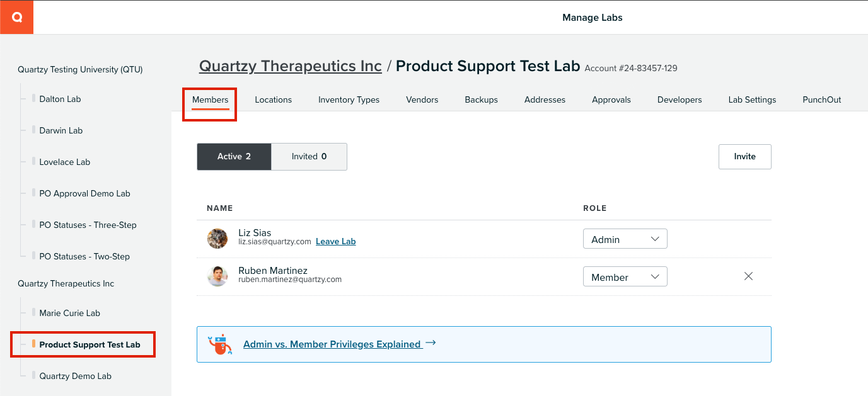This screenshot has height=396, width=868.
Task: Click the orange Quartzy logo icon
Action: [16, 17]
